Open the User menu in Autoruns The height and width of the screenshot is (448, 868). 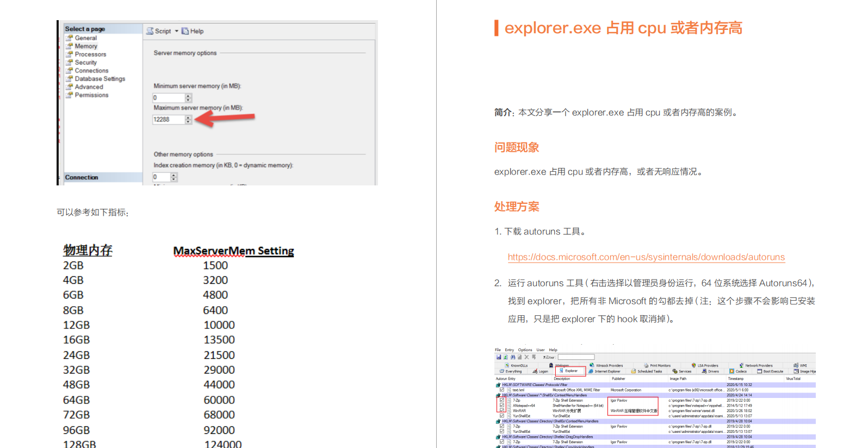click(x=541, y=350)
